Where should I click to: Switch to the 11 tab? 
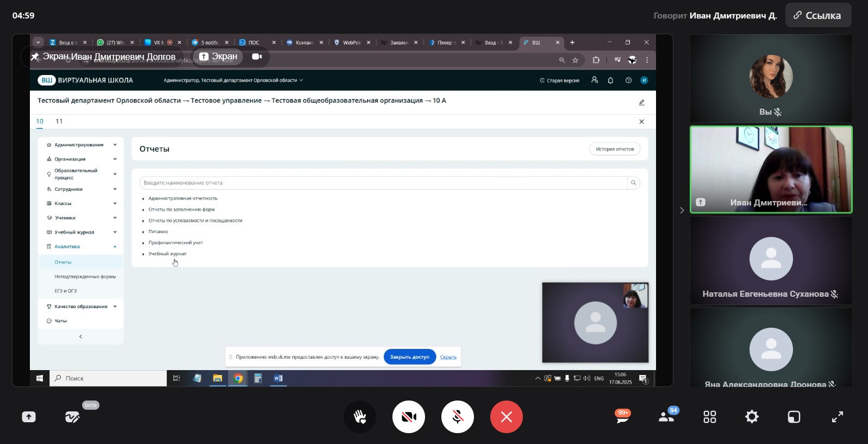[x=59, y=121]
